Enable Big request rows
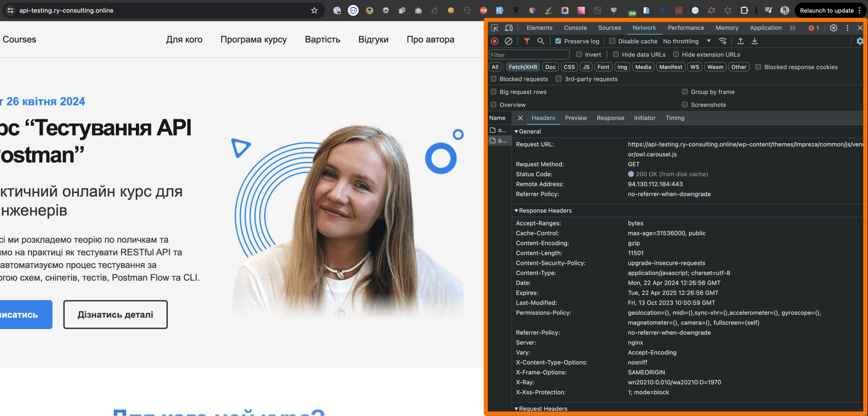This screenshot has height=416, width=868. coord(493,92)
